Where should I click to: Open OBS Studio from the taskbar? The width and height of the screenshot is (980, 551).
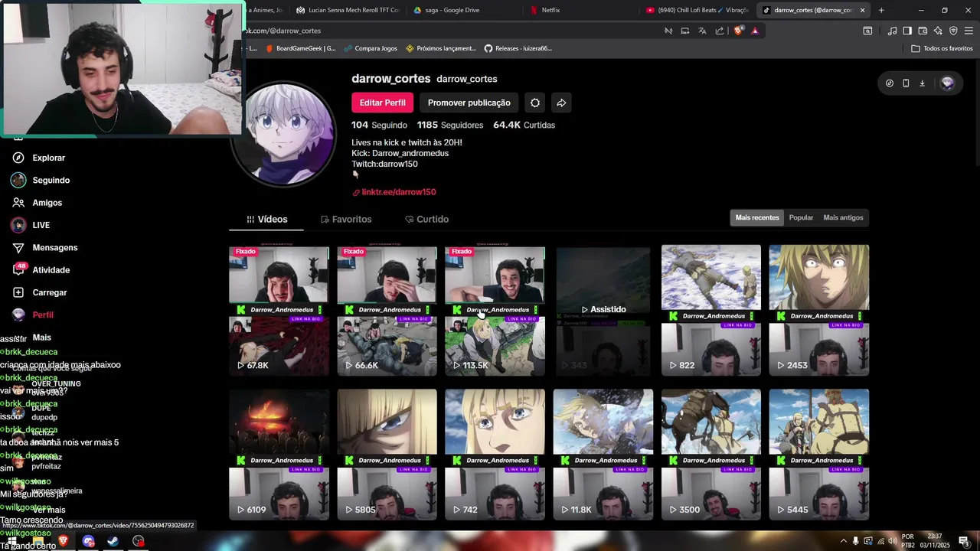pyautogui.click(x=139, y=541)
